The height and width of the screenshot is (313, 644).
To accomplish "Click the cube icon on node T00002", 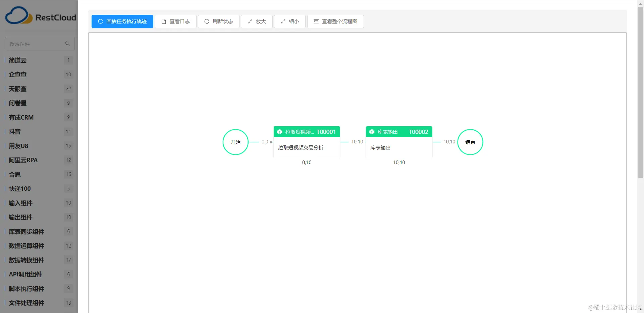I will tap(372, 132).
